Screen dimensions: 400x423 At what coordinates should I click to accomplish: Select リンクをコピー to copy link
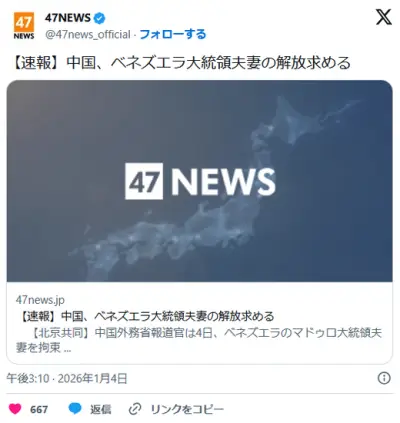click(187, 409)
